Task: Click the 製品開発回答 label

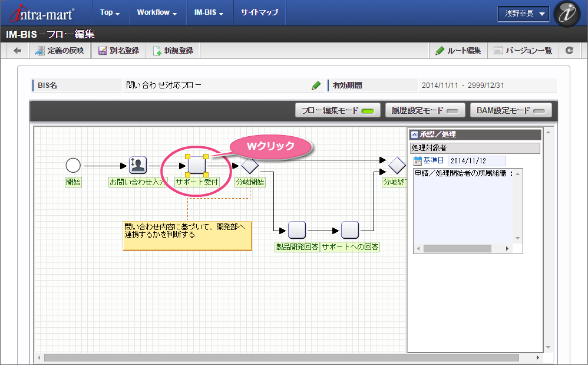Action: coord(297,247)
